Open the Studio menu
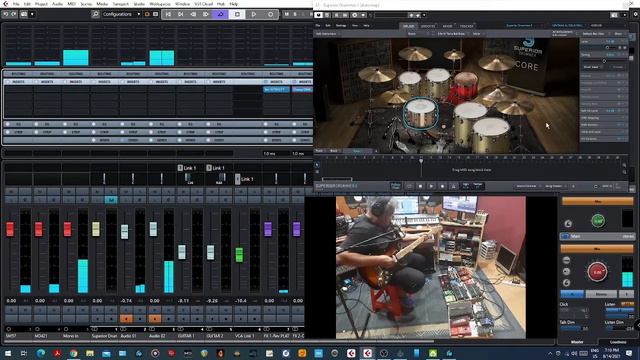This screenshot has height=360, width=640. tap(139, 4)
